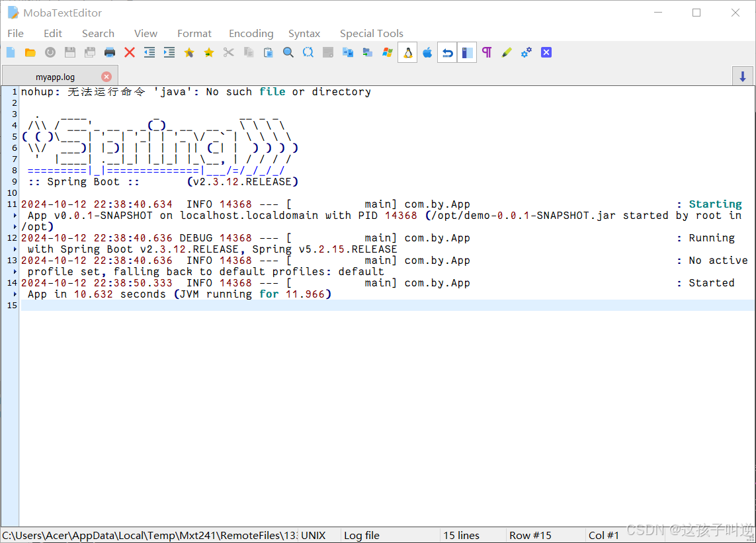The height and width of the screenshot is (543, 756).
Task: Click the first blue file-compare icon
Action: click(348, 52)
